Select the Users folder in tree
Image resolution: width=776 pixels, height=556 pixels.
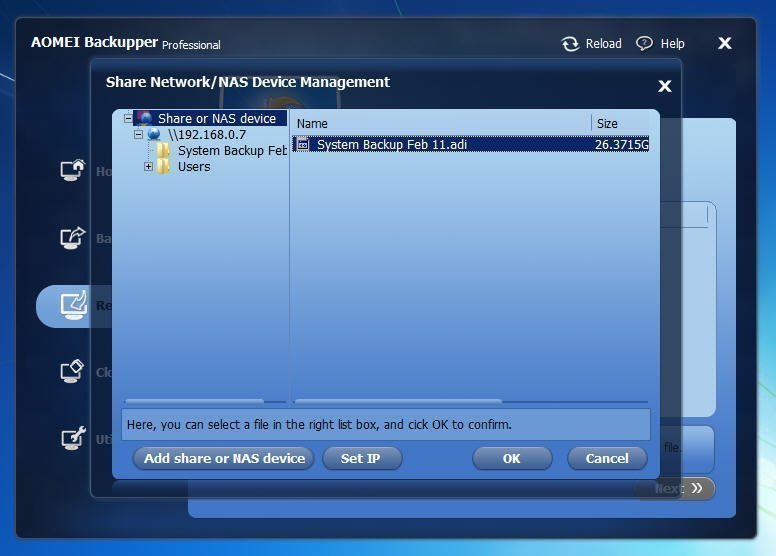click(x=194, y=166)
